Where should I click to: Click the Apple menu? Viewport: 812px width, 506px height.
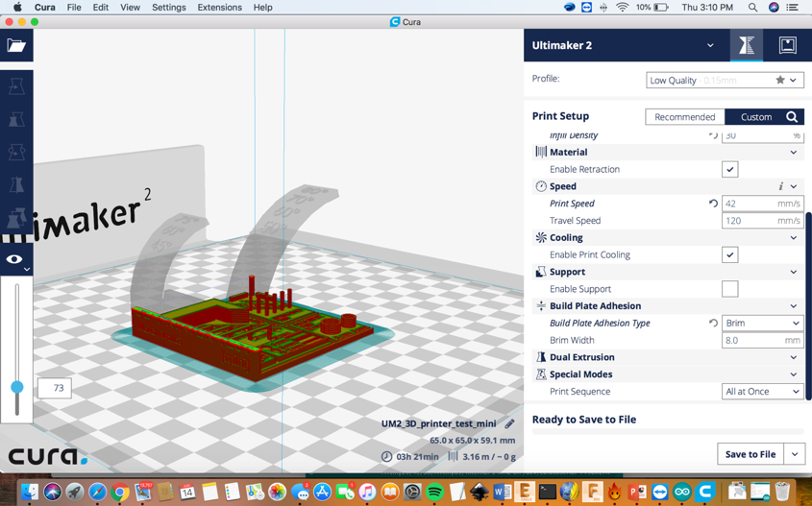tap(17, 8)
